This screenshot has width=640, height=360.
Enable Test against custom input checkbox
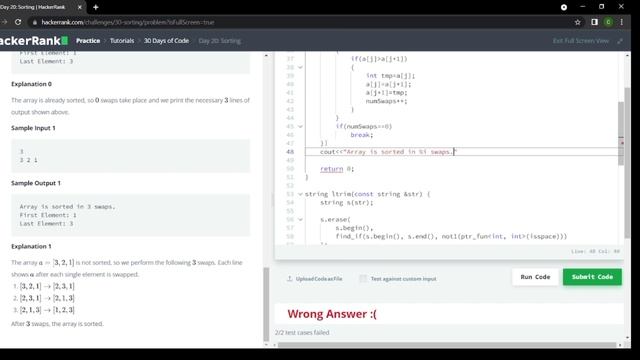coord(363,278)
